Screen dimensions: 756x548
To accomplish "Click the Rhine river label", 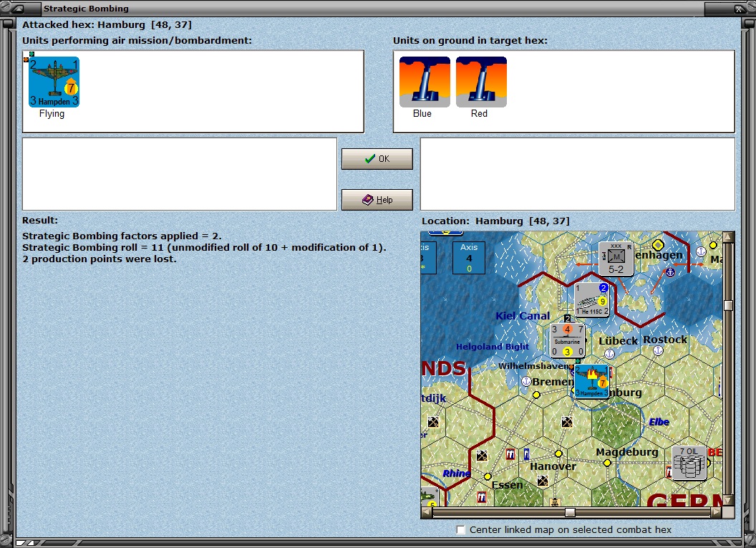I will tap(456, 474).
